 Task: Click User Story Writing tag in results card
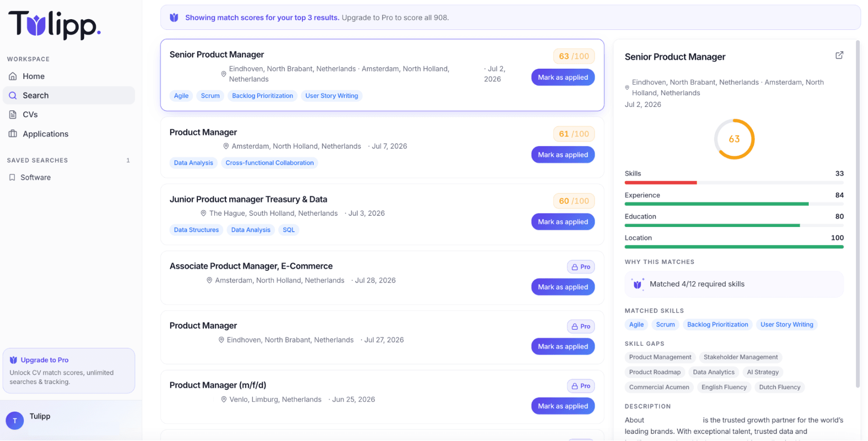(331, 96)
